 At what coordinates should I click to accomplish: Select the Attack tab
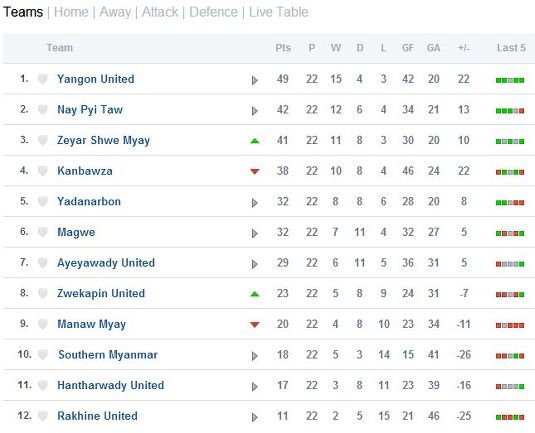click(x=160, y=12)
